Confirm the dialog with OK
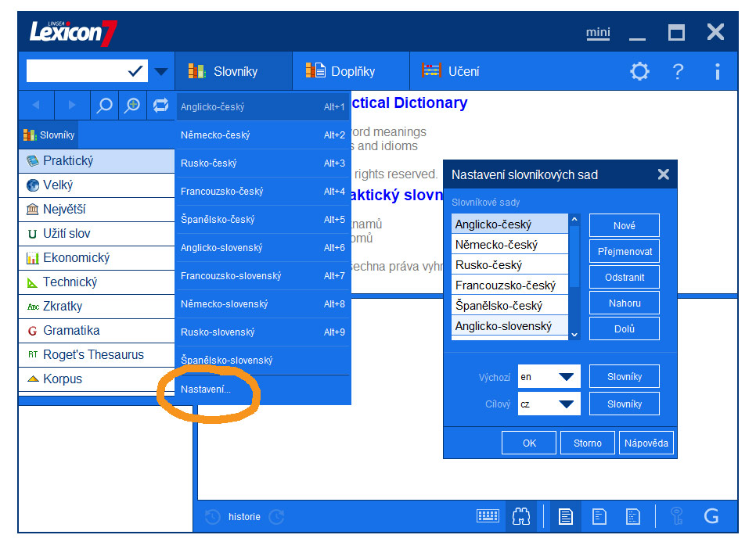756x542 pixels. 529,443
